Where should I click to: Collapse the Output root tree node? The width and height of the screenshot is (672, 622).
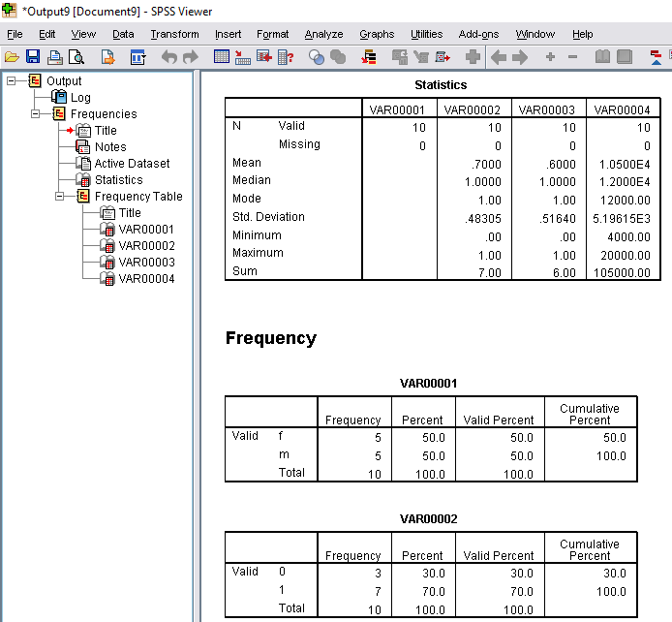[x=12, y=81]
